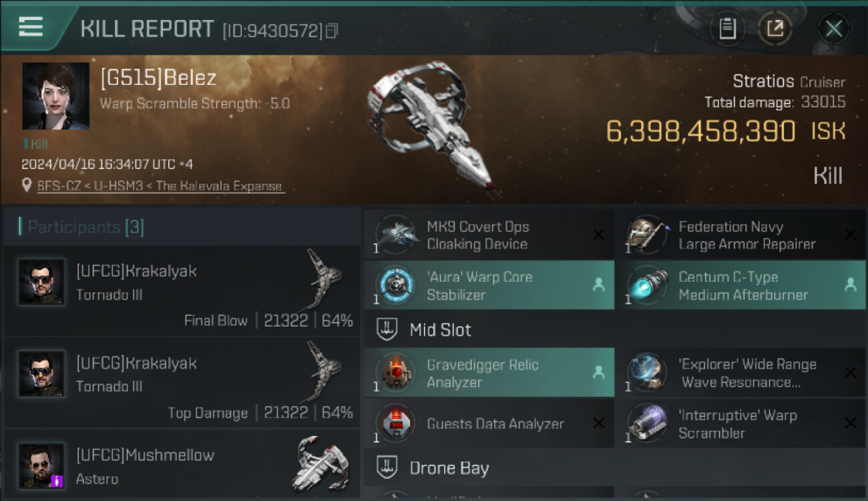Click the Federation Navy Large Armor Repairer icon
This screenshot has height=501, width=868.
pyautogui.click(x=646, y=235)
